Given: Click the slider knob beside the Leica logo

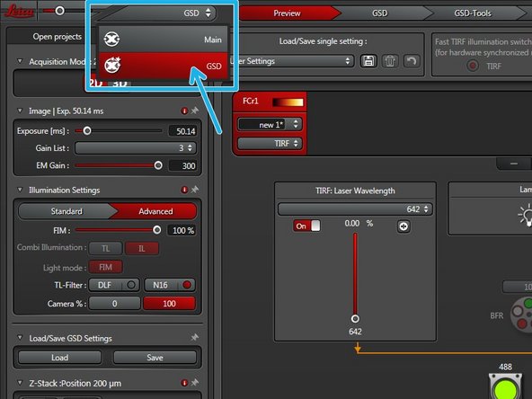Looking at the screenshot, I should [59, 11].
